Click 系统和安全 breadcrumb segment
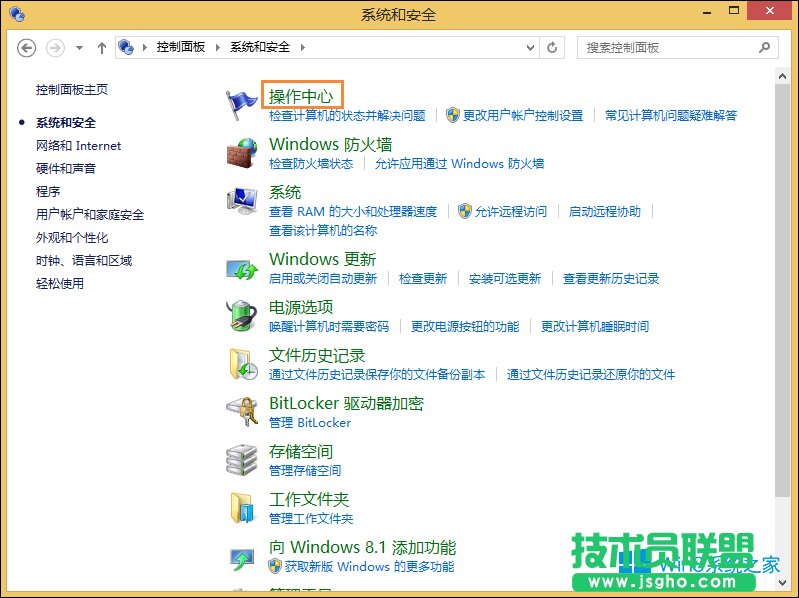Screen dimensions: 799x598 click(260, 47)
